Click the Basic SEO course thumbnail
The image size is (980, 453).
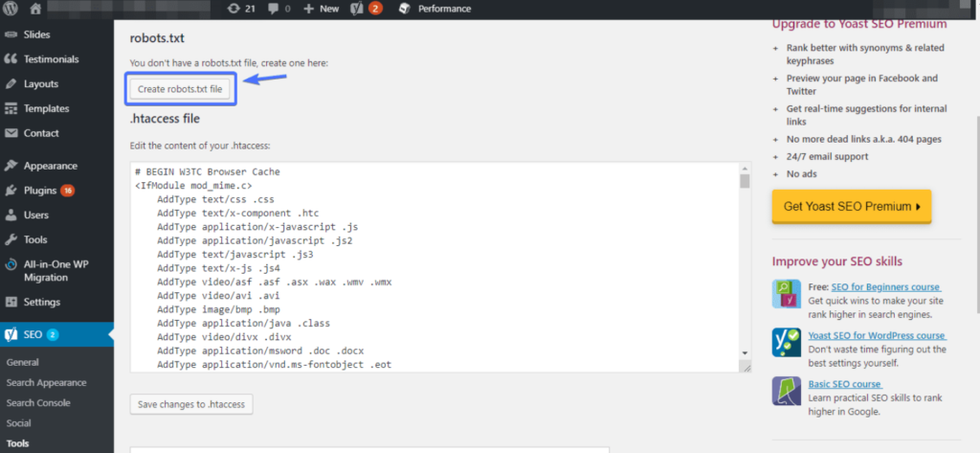pos(787,391)
